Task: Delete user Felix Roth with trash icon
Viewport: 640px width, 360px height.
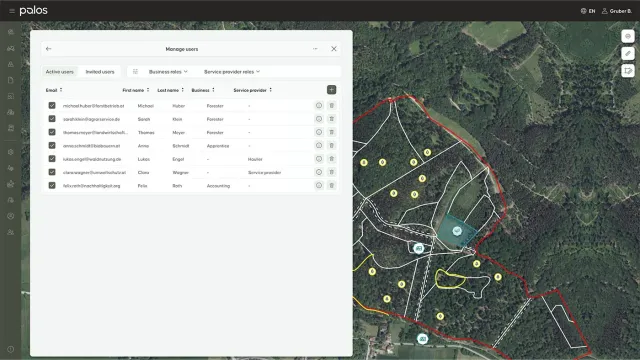Action: 331,186
